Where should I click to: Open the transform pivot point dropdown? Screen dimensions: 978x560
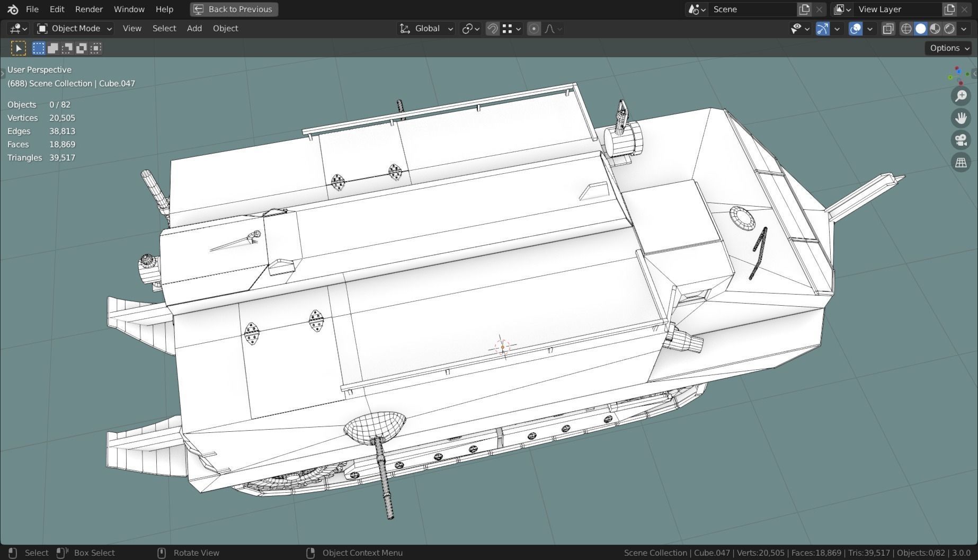(470, 29)
